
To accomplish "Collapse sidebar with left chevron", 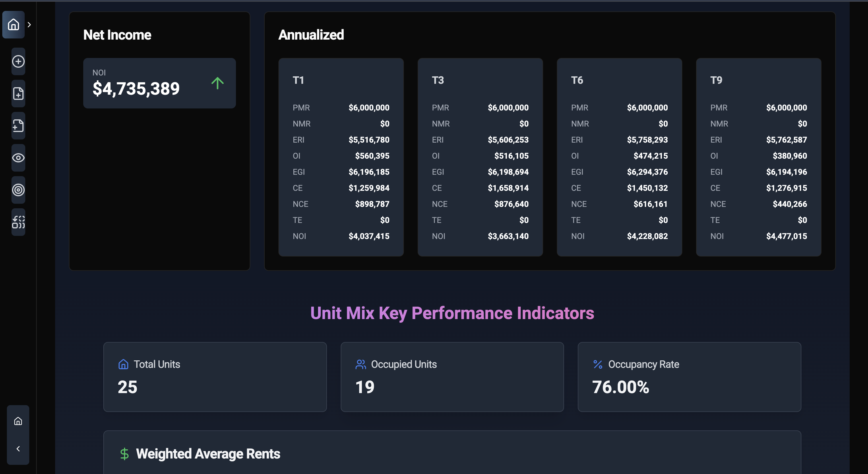I will click(18, 449).
